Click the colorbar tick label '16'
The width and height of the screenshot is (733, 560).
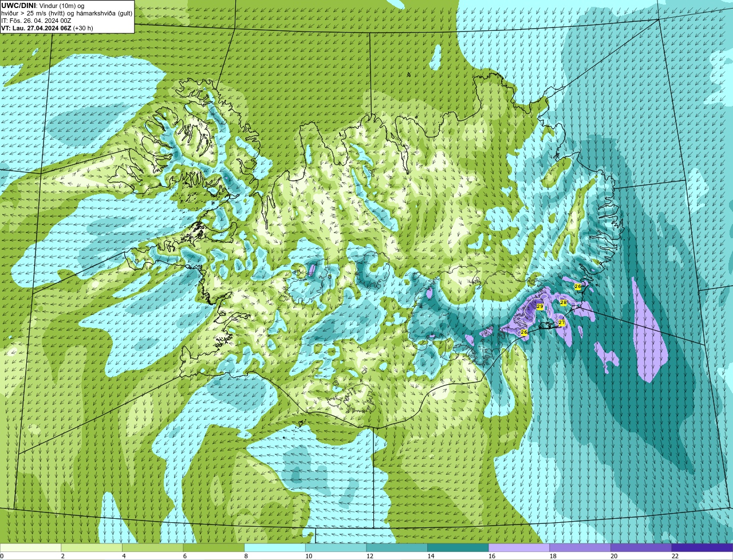(492, 556)
